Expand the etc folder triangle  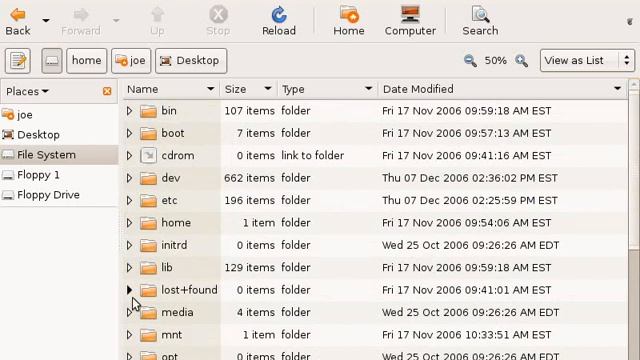[x=129, y=200]
